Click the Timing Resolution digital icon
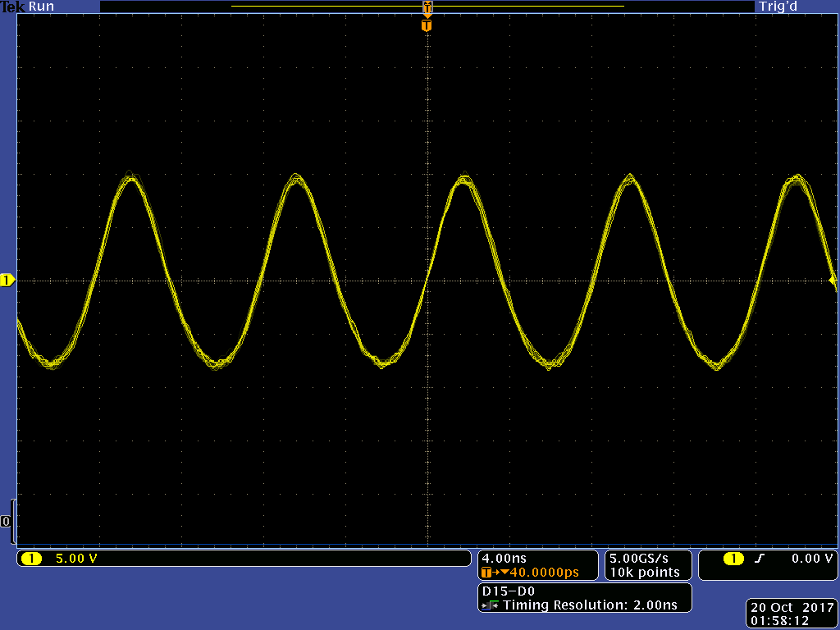The width and height of the screenshot is (840, 630). [x=491, y=605]
